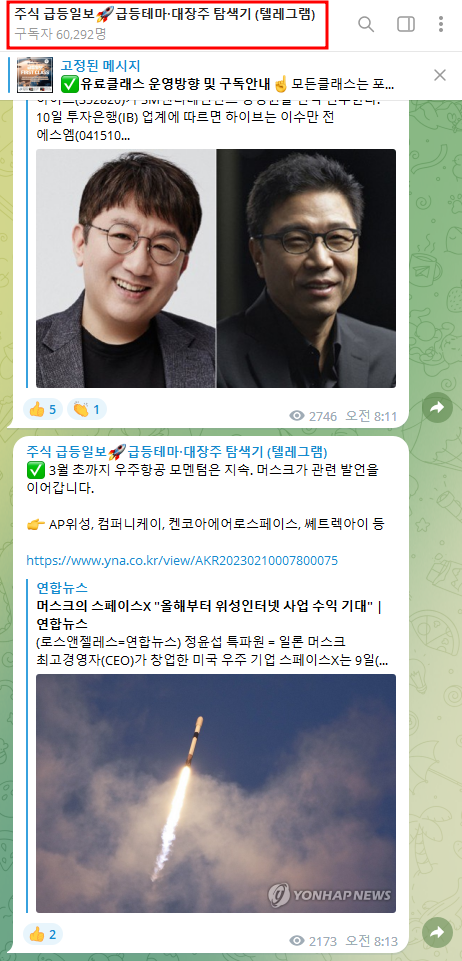The image size is (462, 961).
Task: Toggle thumbs-up reaction with 2 count
Action: 42,934
